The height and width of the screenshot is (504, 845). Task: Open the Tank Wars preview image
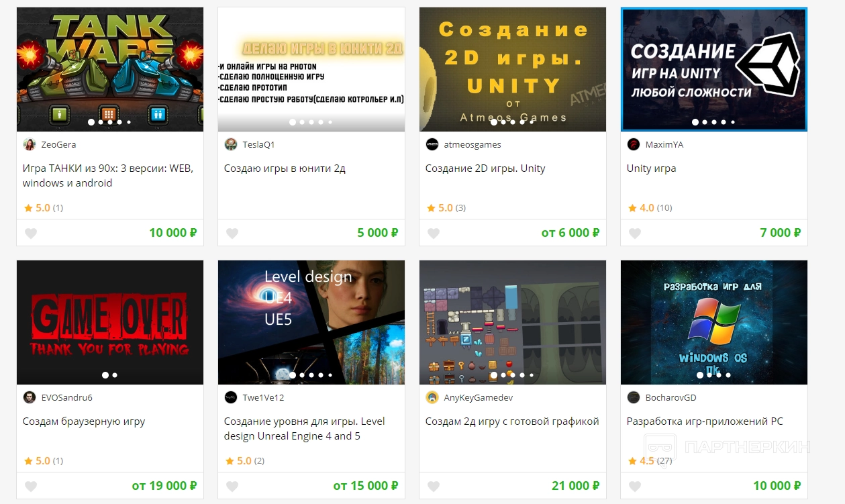tap(110, 69)
